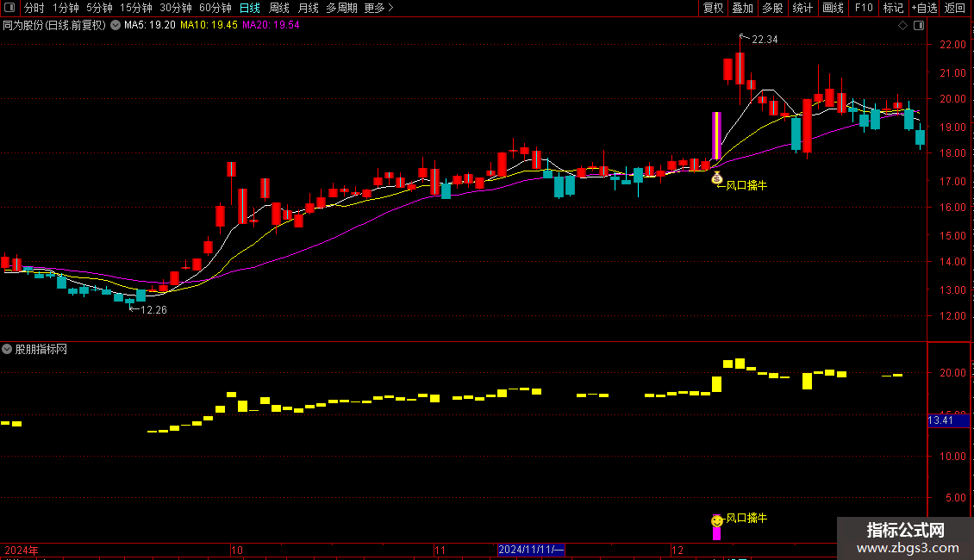Screen dimensions: 974x560
Task: Open F10 company information
Action: pyautogui.click(x=864, y=8)
